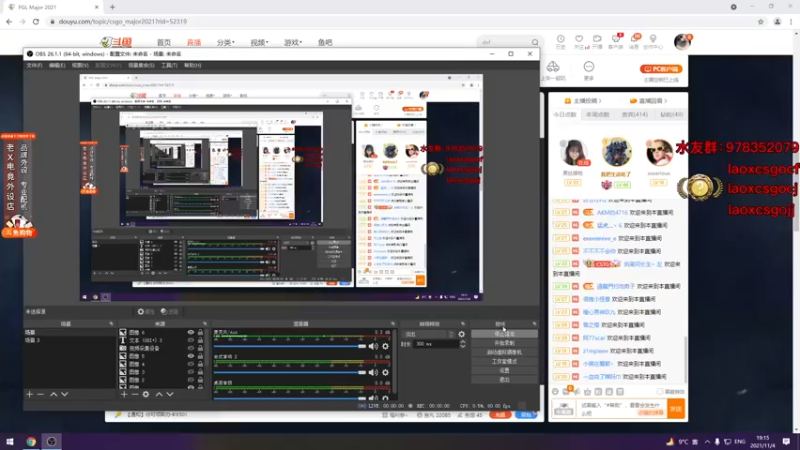Switch to 贵宾(414) tab

pyautogui.click(x=635, y=114)
